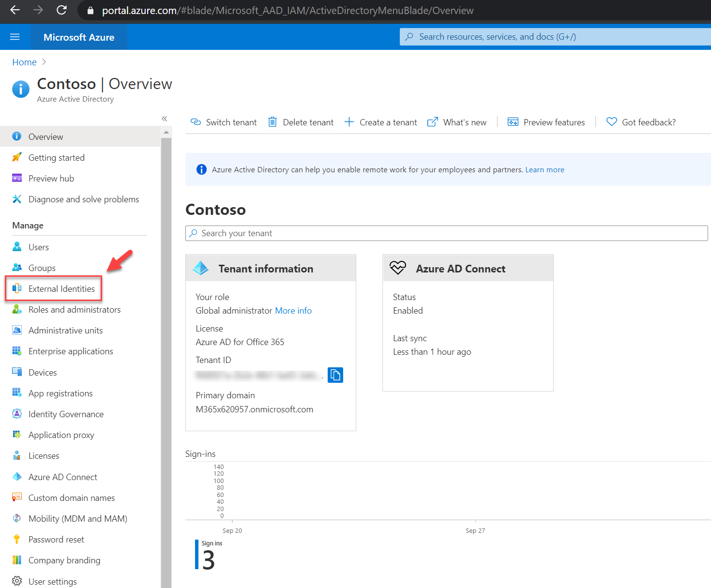The image size is (711, 588).
Task: Click the Azure AD for Office 365 license text
Action: pos(240,342)
